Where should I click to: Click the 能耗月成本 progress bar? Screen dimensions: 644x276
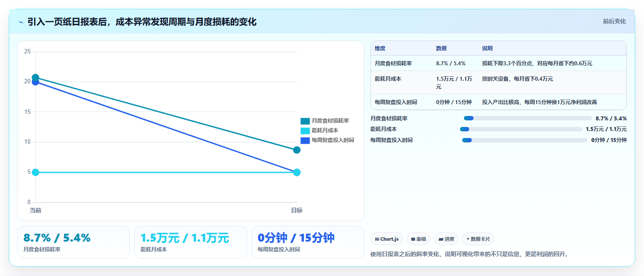521,129
